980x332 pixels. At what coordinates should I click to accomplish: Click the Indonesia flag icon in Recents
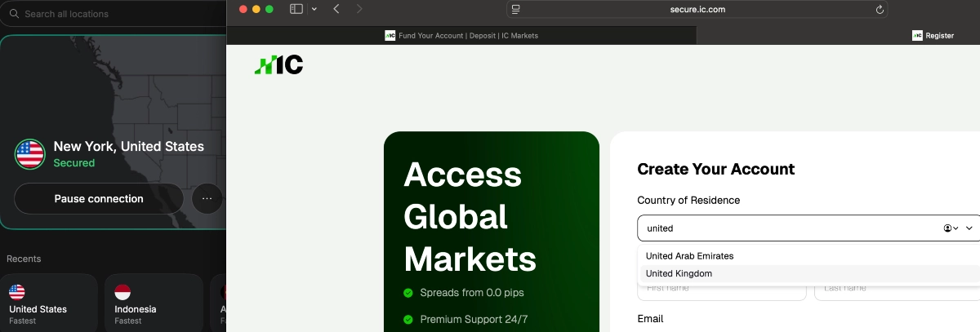122,292
